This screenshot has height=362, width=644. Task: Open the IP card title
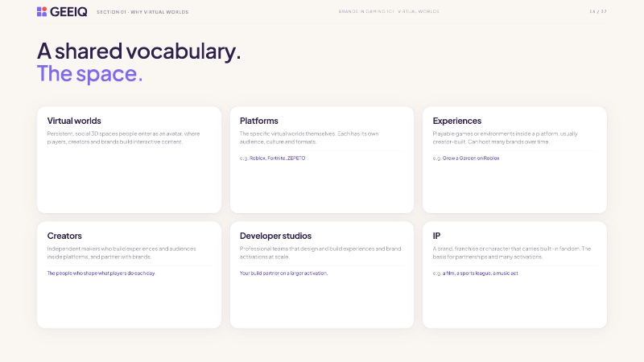tap(436, 236)
